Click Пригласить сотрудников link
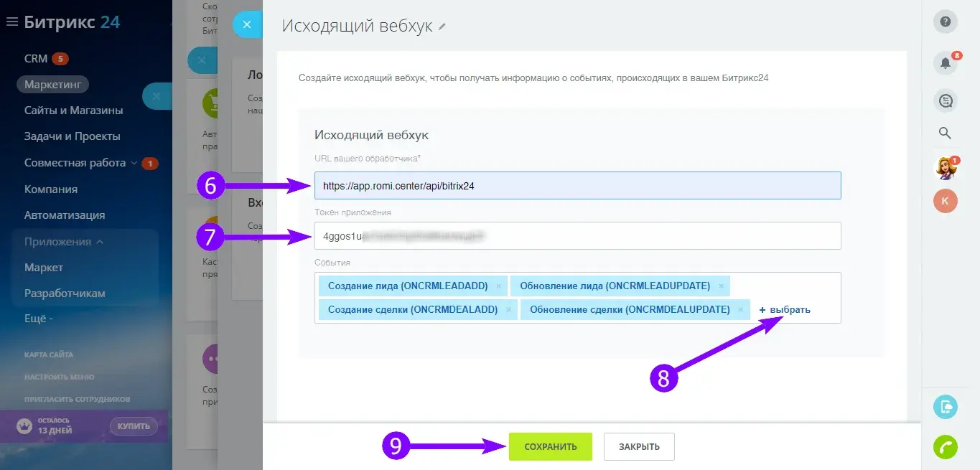Image resolution: width=980 pixels, height=470 pixels. click(x=78, y=399)
